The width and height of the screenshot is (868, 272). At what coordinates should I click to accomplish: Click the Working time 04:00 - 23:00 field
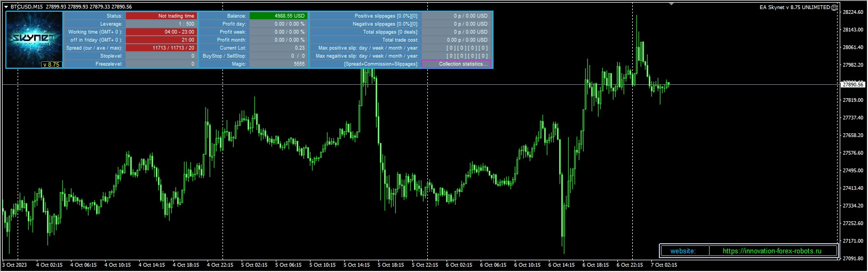point(161,32)
